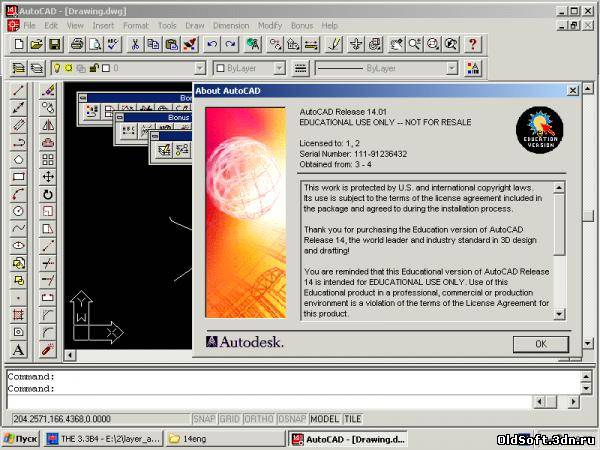Image resolution: width=600 pixels, height=450 pixels.
Task: Redo the last undone action
Action: [x=230, y=44]
